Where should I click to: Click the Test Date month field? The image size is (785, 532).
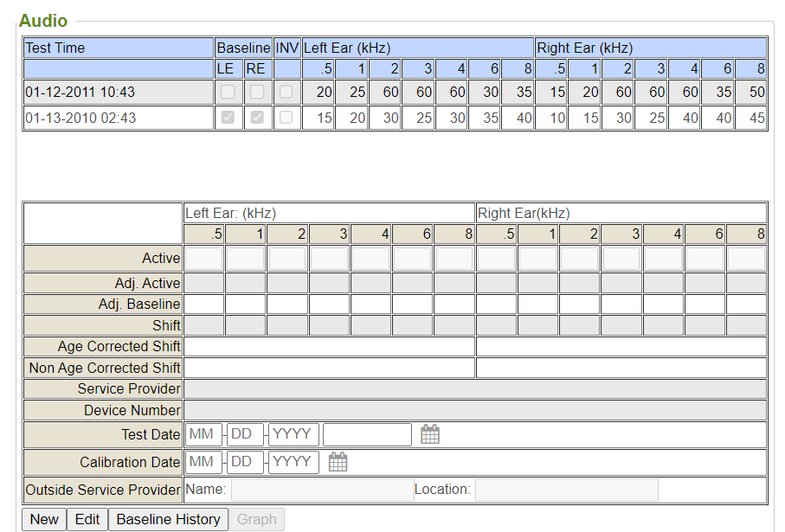[x=203, y=434]
